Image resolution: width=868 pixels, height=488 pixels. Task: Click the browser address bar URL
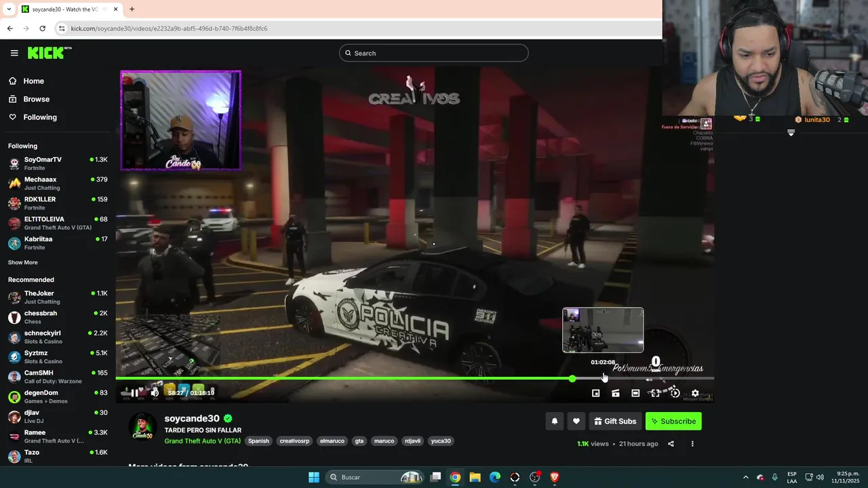coord(169,28)
